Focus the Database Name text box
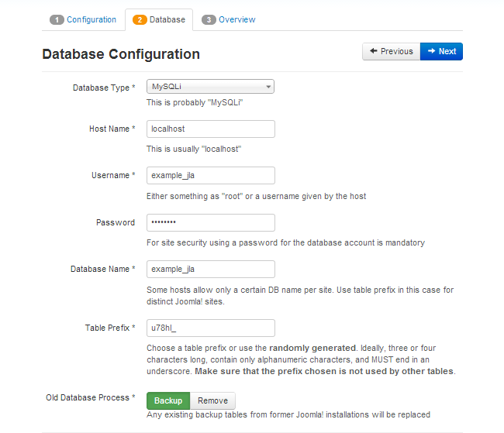 click(210, 269)
